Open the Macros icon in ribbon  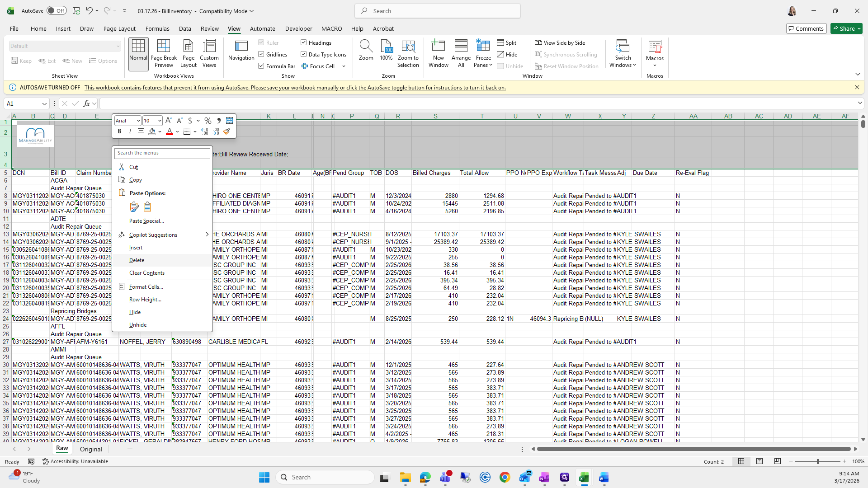654,47
